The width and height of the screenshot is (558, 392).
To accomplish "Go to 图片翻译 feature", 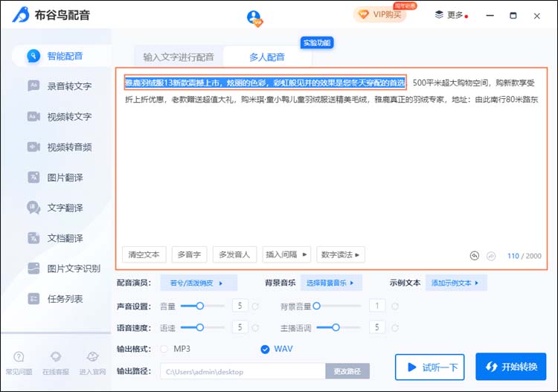I will coord(65,178).
